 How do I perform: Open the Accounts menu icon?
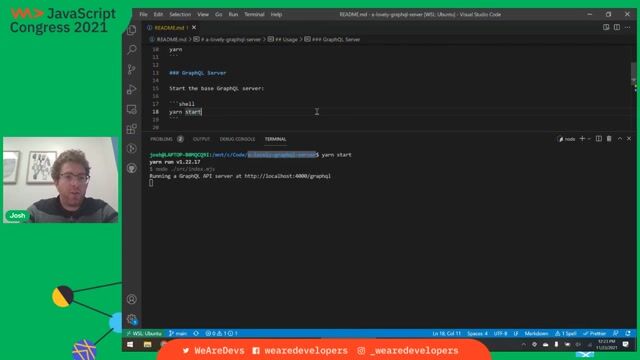point(132,299)
